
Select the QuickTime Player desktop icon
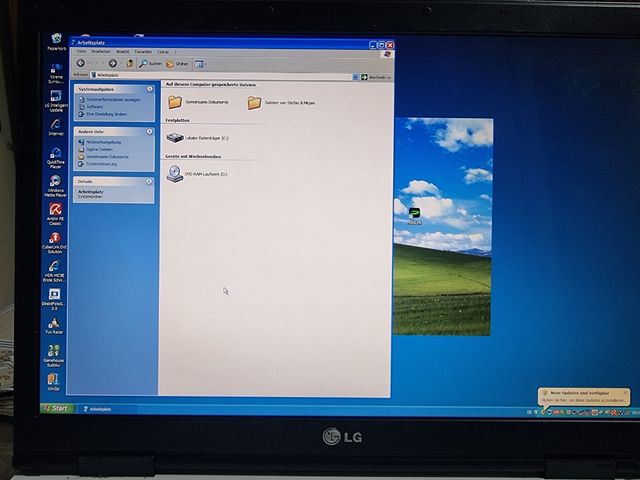click(x=56, y=158)
